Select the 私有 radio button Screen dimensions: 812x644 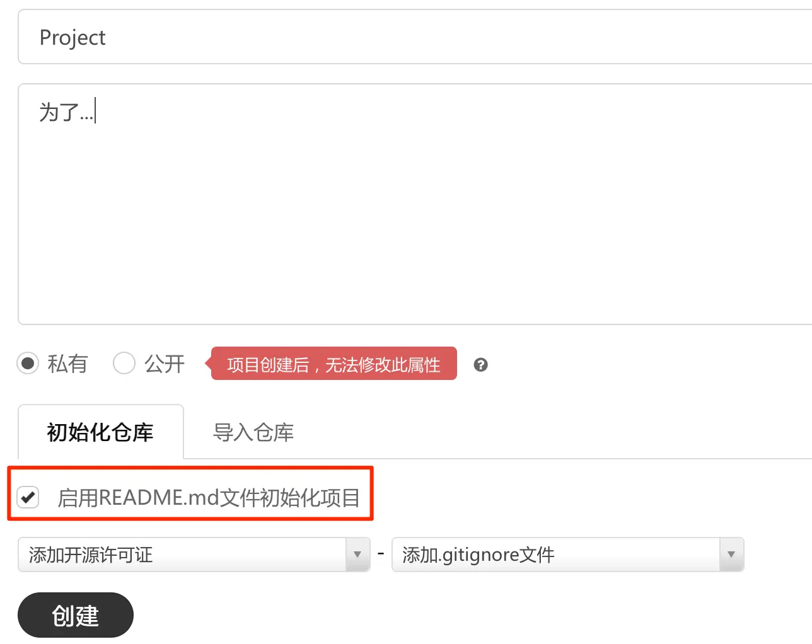(28, 363)
